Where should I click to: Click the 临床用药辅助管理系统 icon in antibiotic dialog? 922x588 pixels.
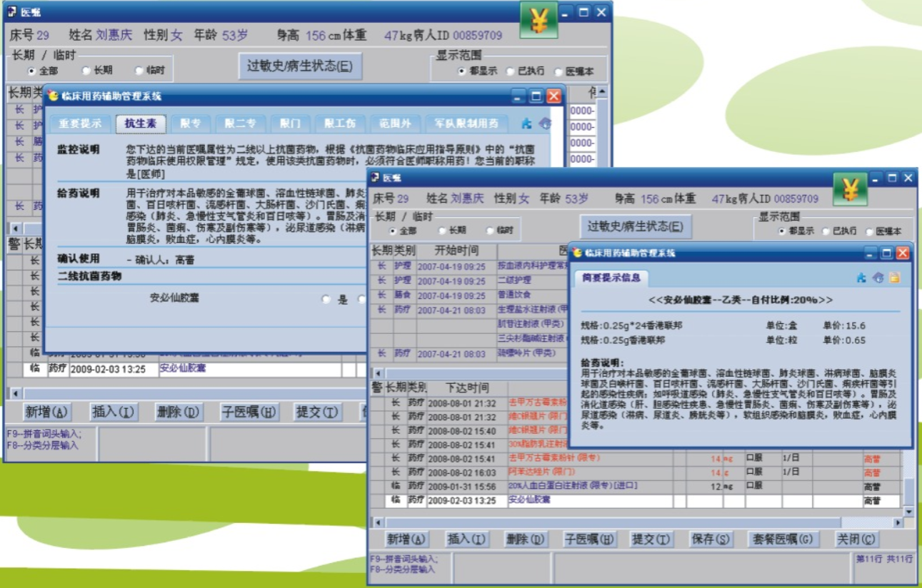pos(52,96)
